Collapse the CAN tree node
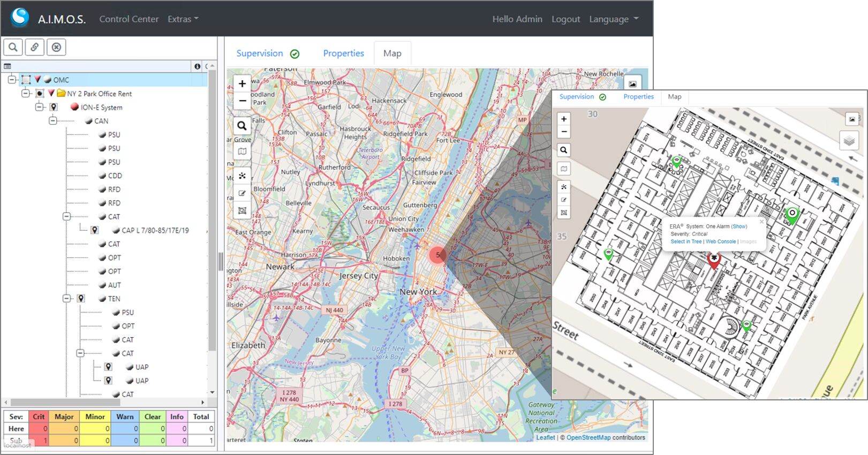Image resolution: width=868 pixels, height=455 pixels. pyautogui.click(x=52, y=120)
